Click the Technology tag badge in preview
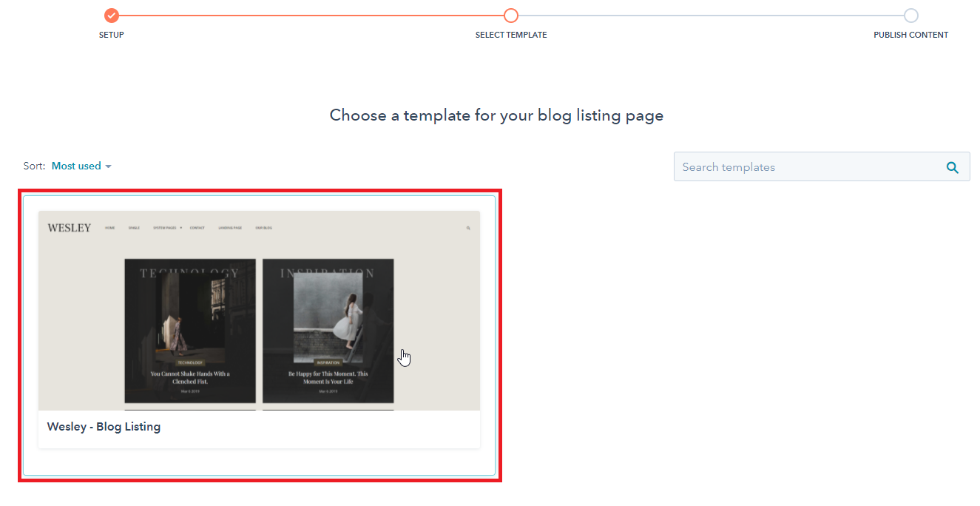The image size is (980, 506). pyautogui.click(x=190, y=362)
